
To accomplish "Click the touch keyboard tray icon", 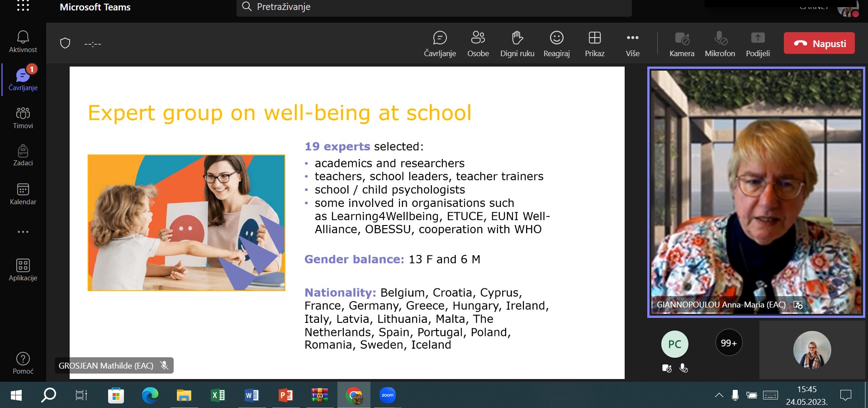I will click(x=770, y=395).
